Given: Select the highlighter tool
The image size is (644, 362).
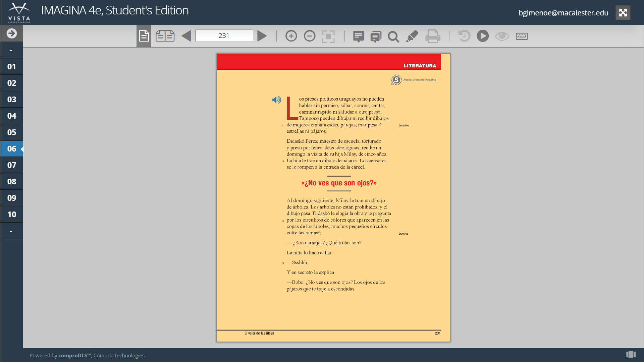Looking at the screenshot, I should (412, 36).
